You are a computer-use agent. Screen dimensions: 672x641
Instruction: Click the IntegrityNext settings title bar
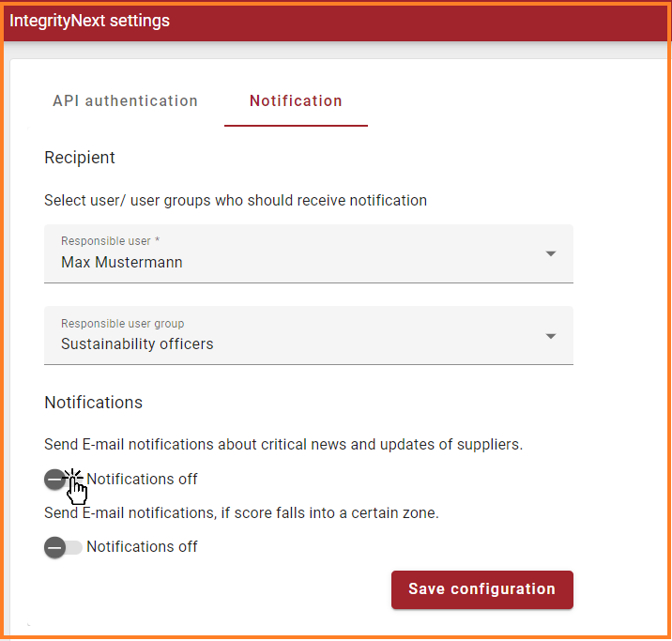tap(90, 21)
